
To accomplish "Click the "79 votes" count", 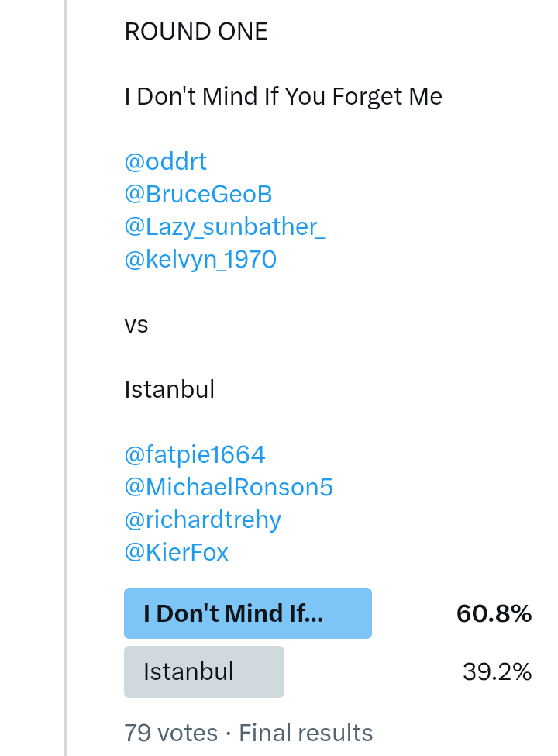I will tap(170, 733).
